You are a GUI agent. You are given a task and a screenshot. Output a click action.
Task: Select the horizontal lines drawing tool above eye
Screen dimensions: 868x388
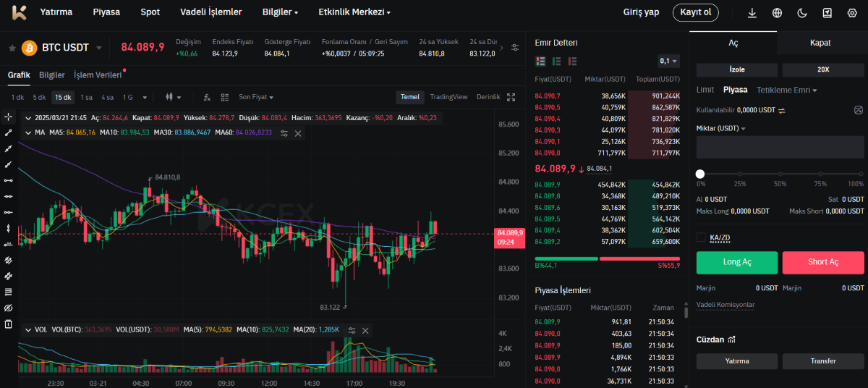pyautogui.click(x=9, y=292)
